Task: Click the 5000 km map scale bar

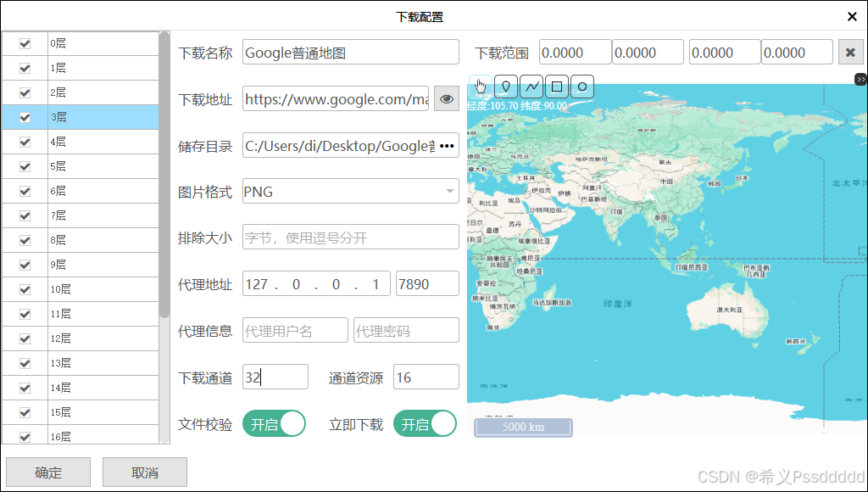Action: pos(523,427)
